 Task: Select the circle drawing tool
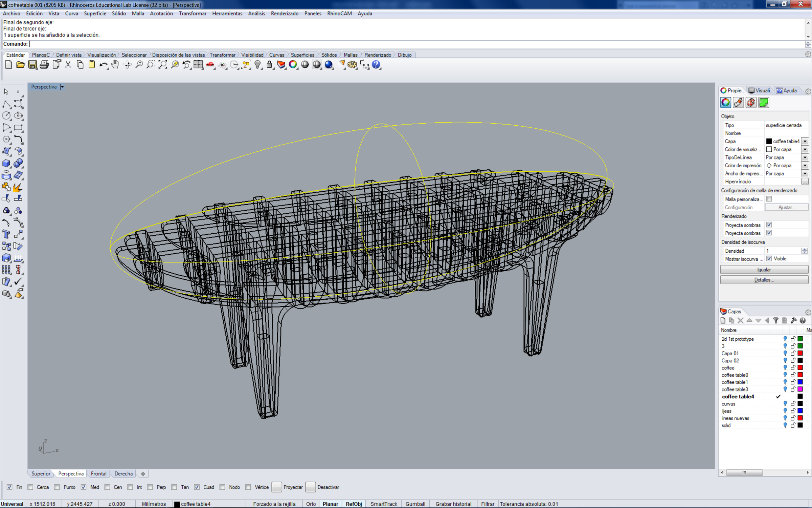[x=6, y=115]
